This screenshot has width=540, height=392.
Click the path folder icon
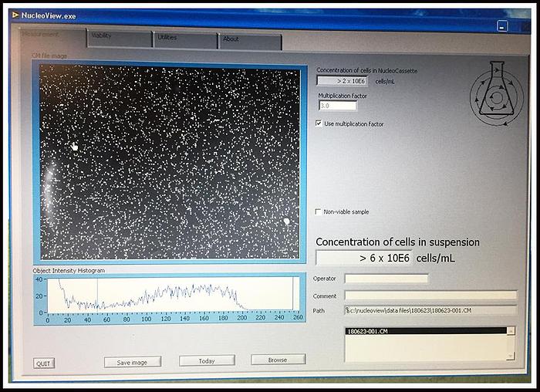tap(348, 310)
